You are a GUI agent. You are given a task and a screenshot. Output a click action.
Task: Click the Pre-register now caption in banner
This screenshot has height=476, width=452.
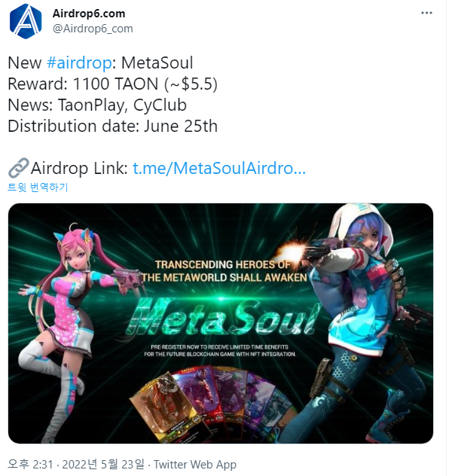[x=220, y=350]
